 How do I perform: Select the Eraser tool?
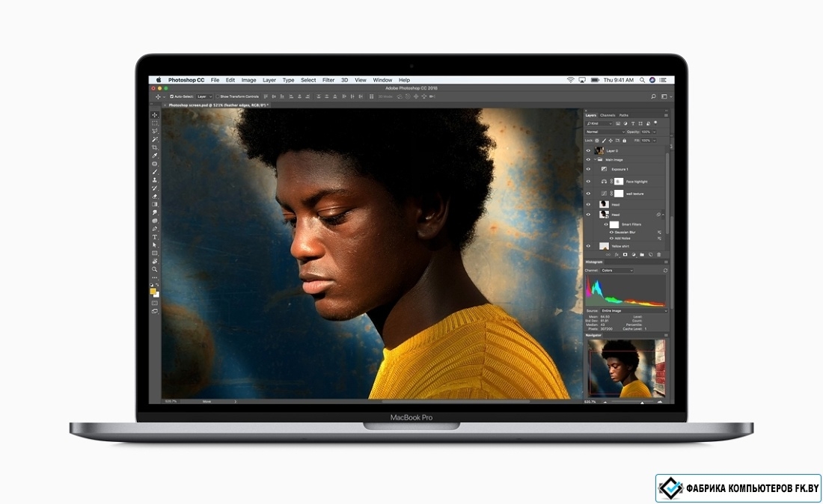tap(155, 196)
